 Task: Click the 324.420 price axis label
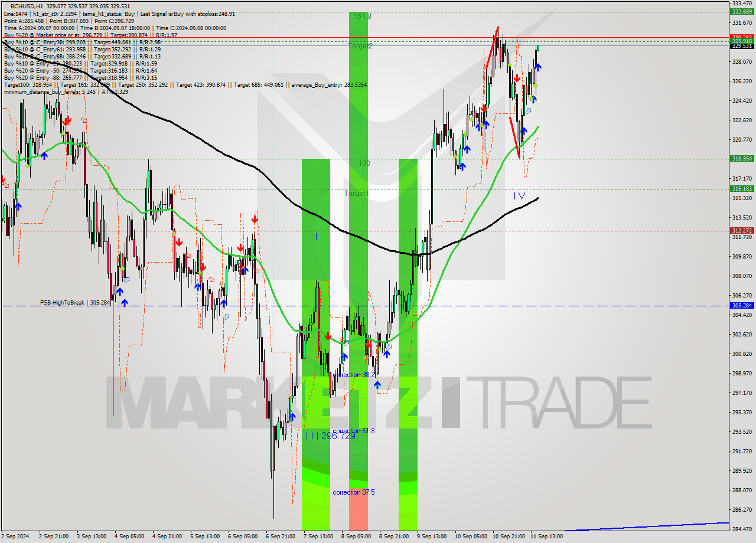(x=742, y=101)
